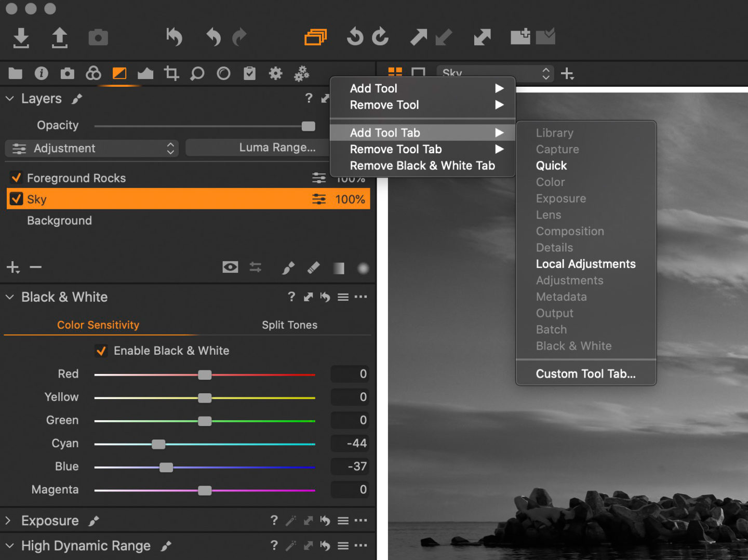
Task: Click the Import images icon
Action: (x=21, y=38)
